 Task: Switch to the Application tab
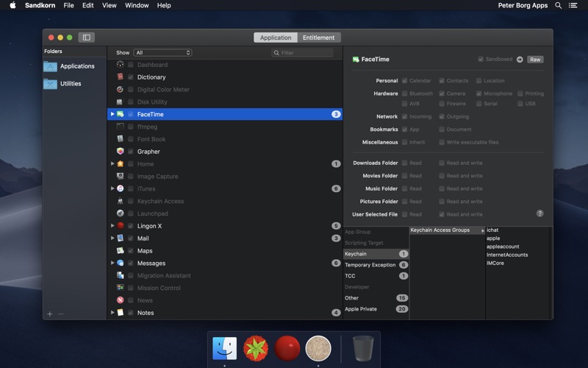pyautogui.click(x=276, y=38)
